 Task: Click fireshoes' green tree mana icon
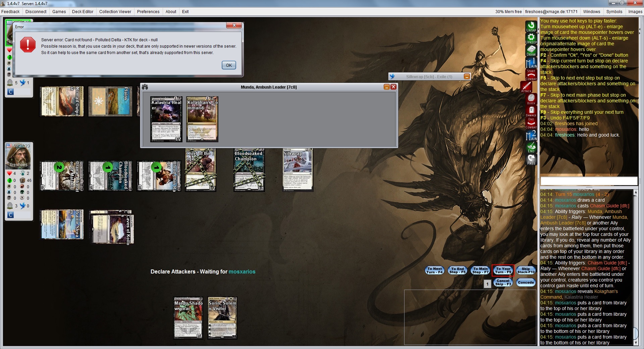[x=22, y=192]
